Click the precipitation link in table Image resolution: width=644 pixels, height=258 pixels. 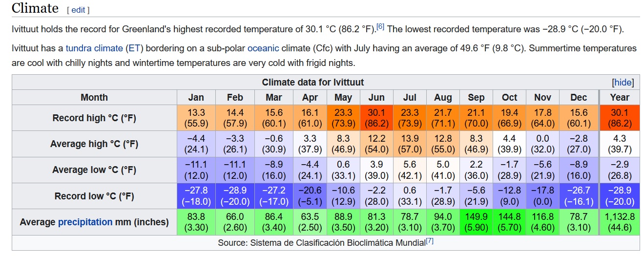click(85, 222)
